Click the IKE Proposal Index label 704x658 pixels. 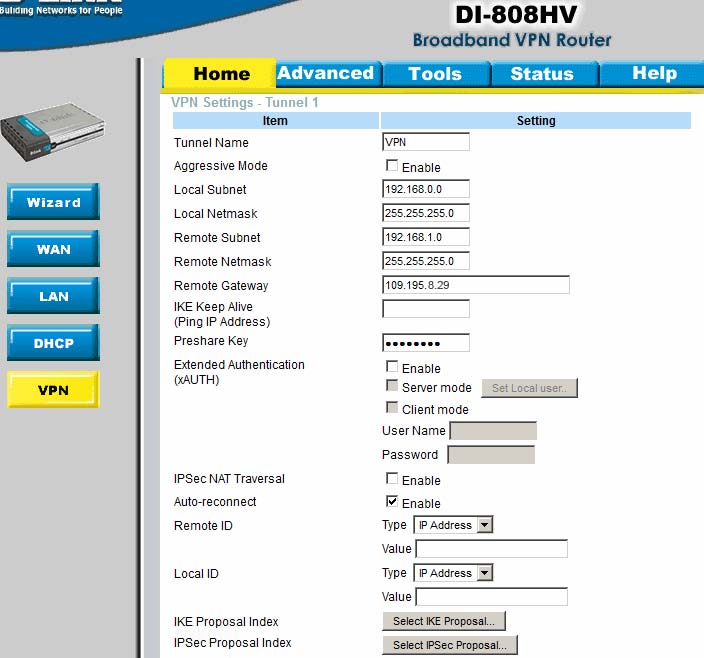click(226, 622)
